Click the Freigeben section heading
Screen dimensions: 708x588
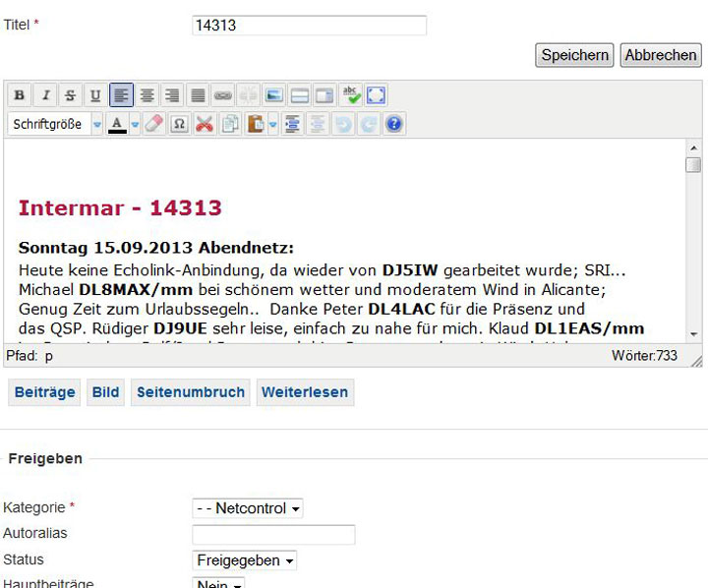point(45,458)
